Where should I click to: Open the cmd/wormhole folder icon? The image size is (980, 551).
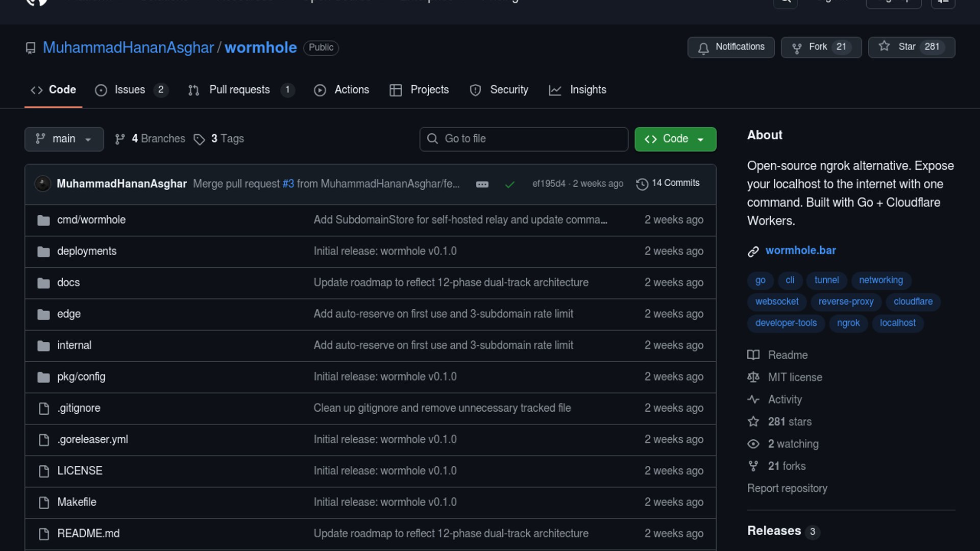(x=43, y=220)
